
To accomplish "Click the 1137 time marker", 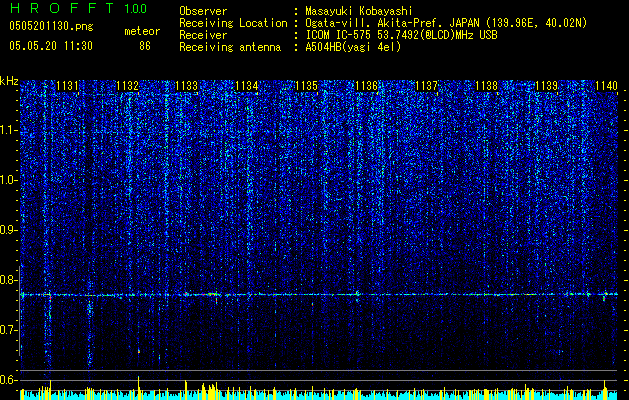I will coord(426,85).
